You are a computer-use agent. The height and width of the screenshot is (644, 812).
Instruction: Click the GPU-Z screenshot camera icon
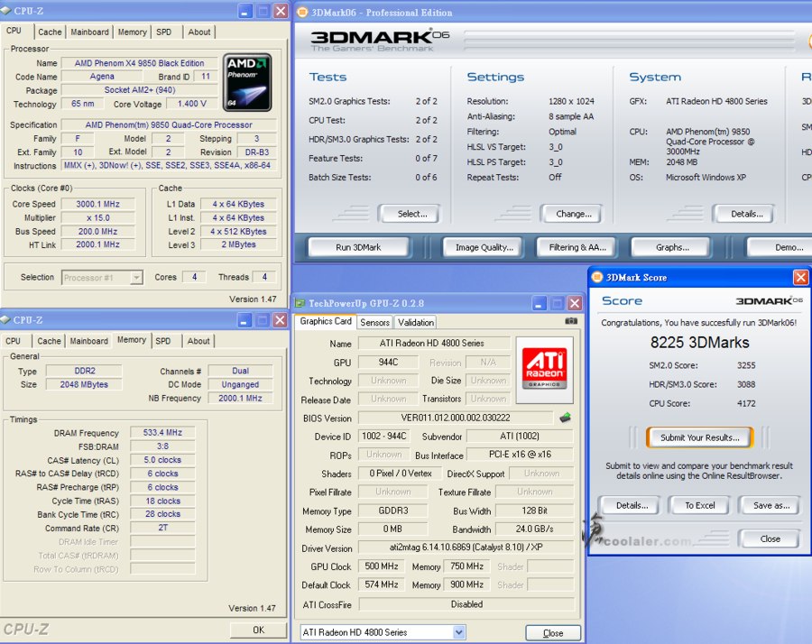(571, 321)
